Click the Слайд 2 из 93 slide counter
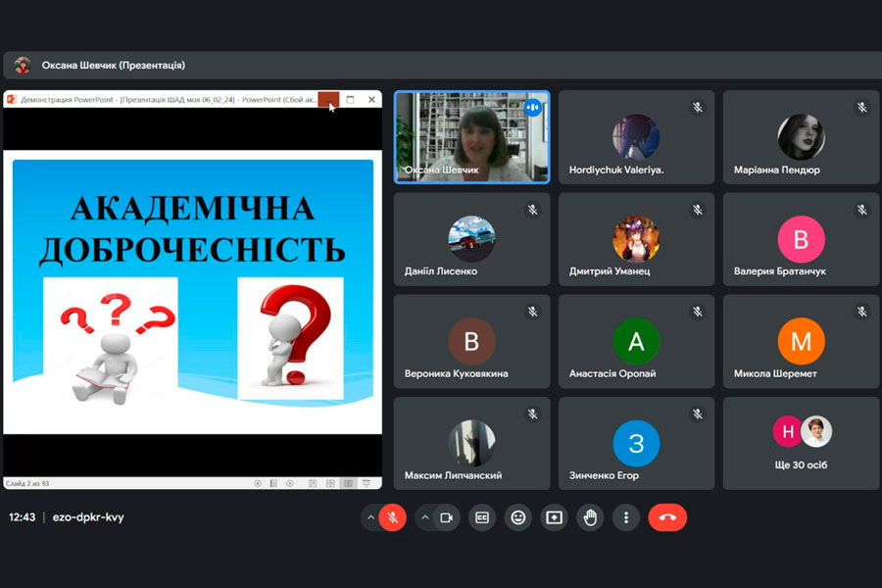The width and height of the screenshot is (882, 588). coord(27,483)
